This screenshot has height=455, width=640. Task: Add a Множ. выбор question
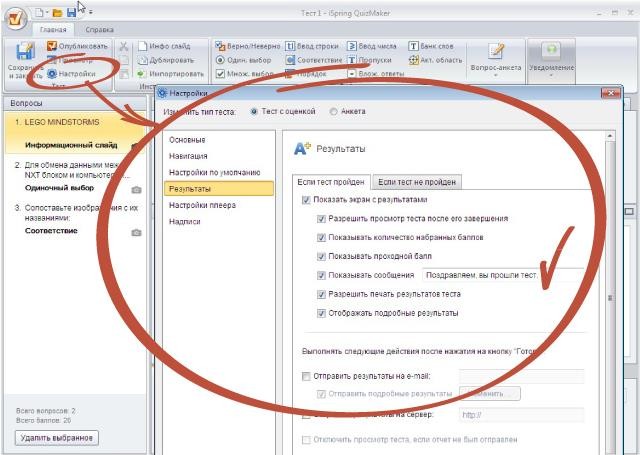(244, 74)
